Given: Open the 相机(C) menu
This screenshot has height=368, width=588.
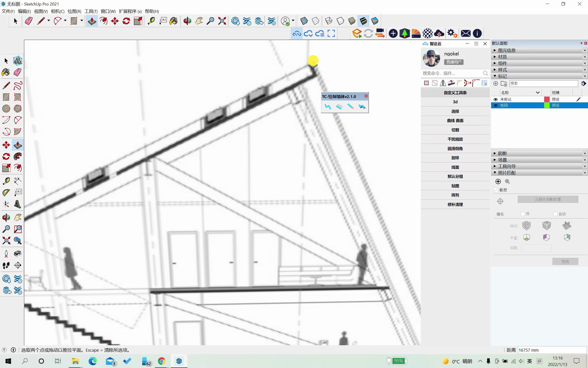Looking at the screenshot, I should 58,11.
